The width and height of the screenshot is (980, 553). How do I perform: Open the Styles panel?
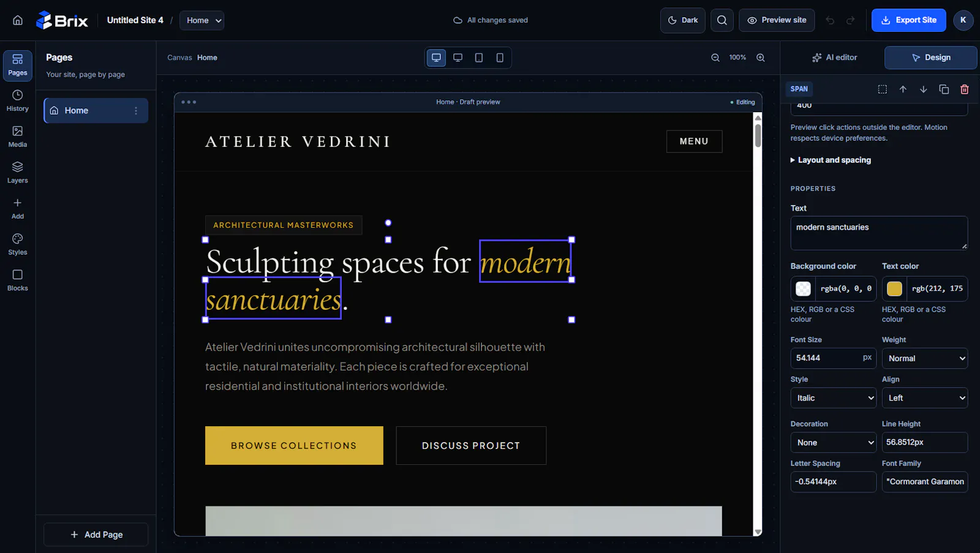(18, 244)
